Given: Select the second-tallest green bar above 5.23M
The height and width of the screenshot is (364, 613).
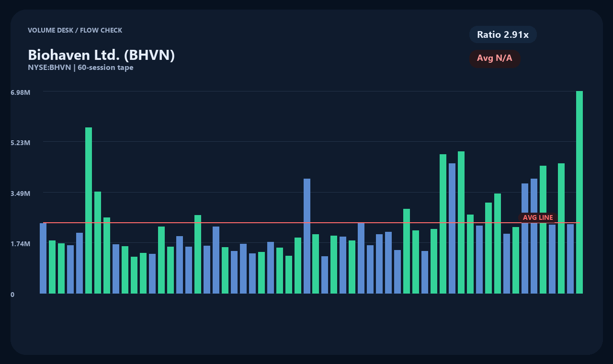Looking at the screenshot, I should coord(89,210).
